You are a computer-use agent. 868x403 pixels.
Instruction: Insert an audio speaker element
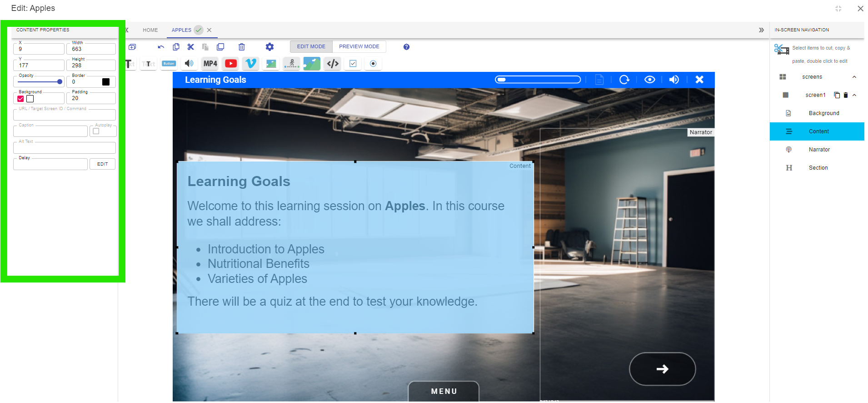(x=190, y=64)
